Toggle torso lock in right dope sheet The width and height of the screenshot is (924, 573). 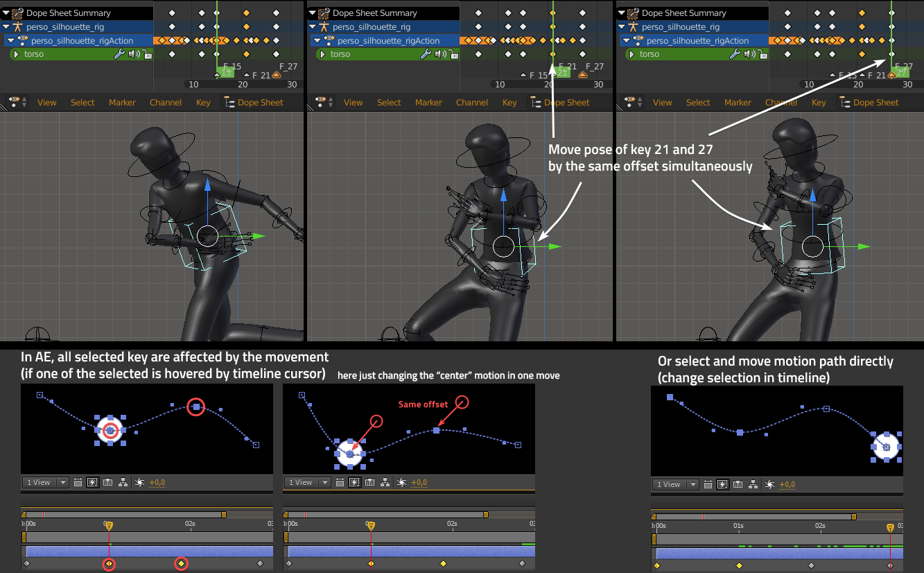(x=762, y=54)
